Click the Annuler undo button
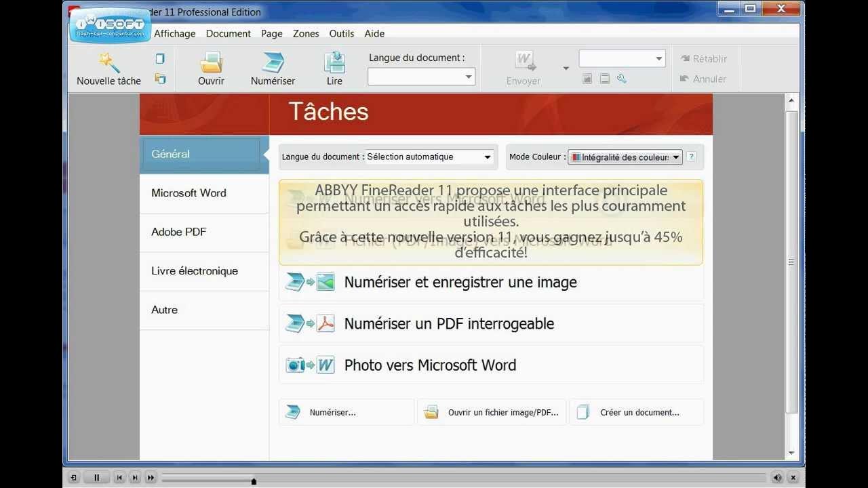Image resolution: width=868 pixels, height=488 pixels. 703,79
